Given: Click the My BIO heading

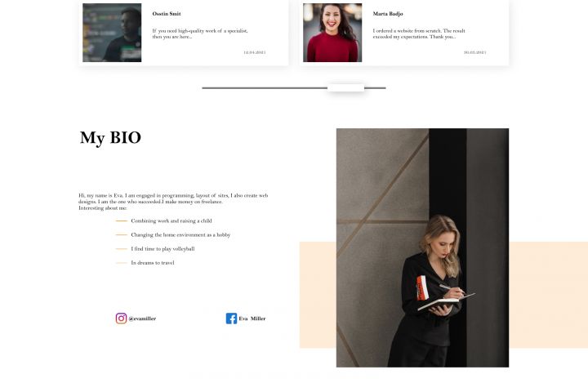Looking at the screenshot, I should click(110, 138).
